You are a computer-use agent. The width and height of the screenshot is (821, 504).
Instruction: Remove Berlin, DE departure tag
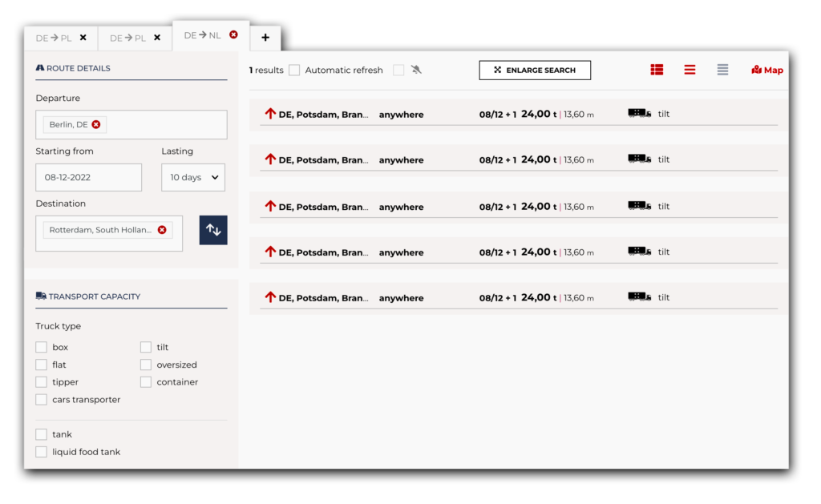(x=96, y=124)
